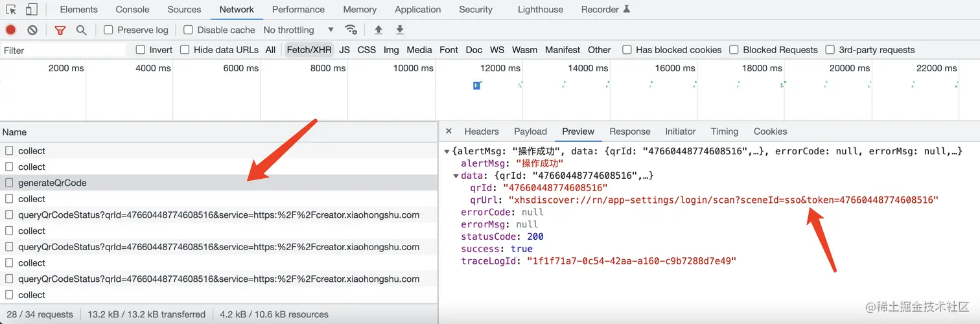Activate the inspect element picker icon
Viewport: 980px width, 324px height.
coord(11,10)
